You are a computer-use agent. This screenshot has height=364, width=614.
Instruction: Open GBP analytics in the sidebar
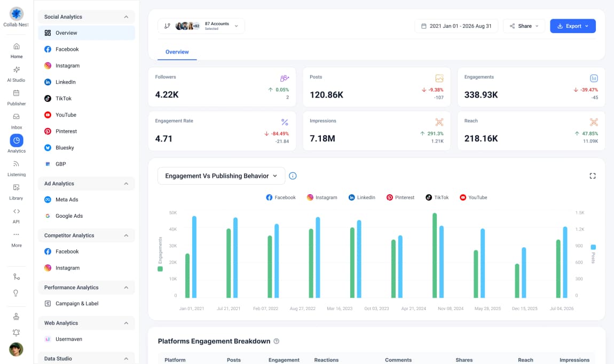coord(86,164)
